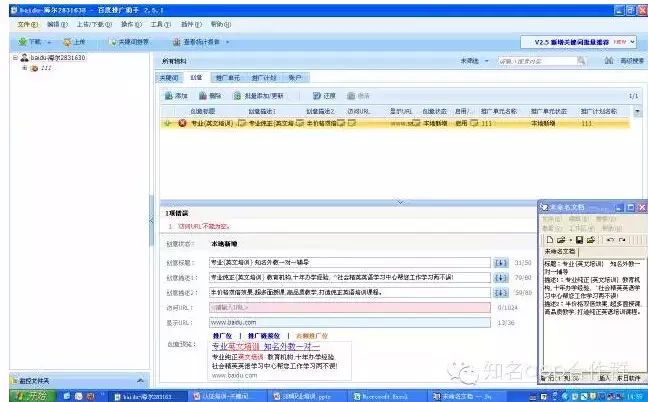Open the 下载 download dropdown arrow
The height and width of the screenshot is (402, 648).
(x=49, y=42)
